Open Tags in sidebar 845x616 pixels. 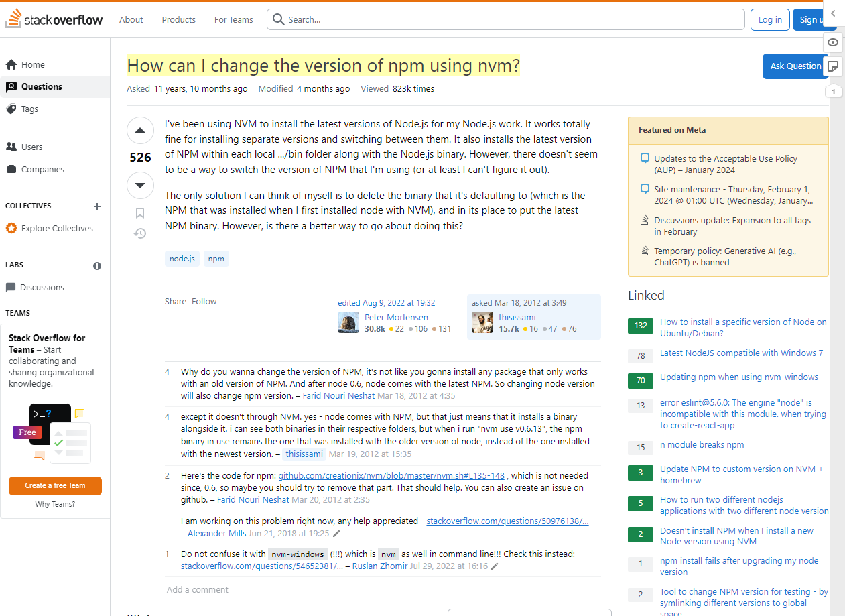pos(55,109)
